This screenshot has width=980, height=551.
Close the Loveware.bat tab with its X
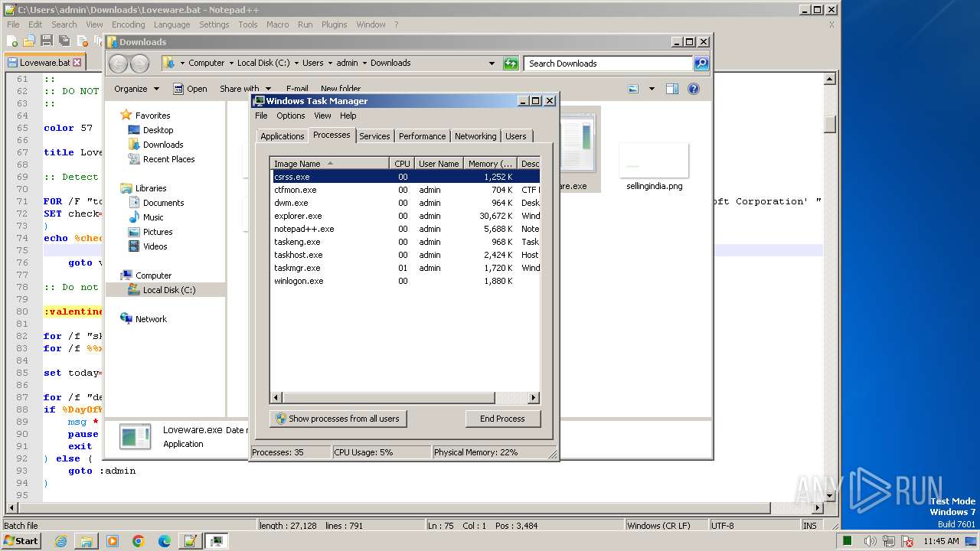tap(77, 63)
